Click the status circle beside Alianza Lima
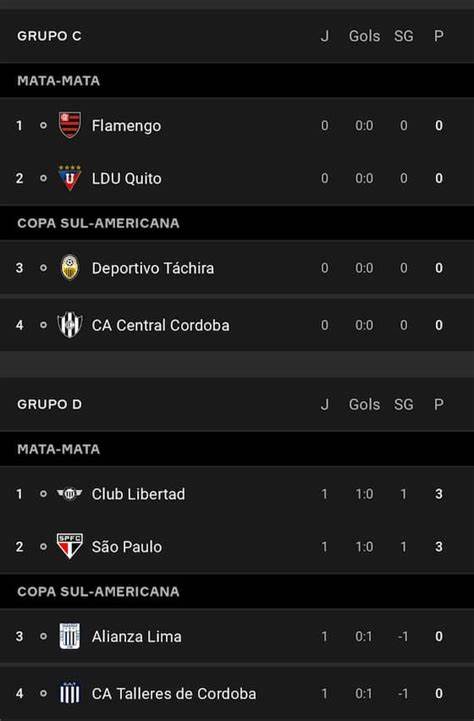Image resolution: width=474 pixels, height=721 pixels. click(43, 636)
